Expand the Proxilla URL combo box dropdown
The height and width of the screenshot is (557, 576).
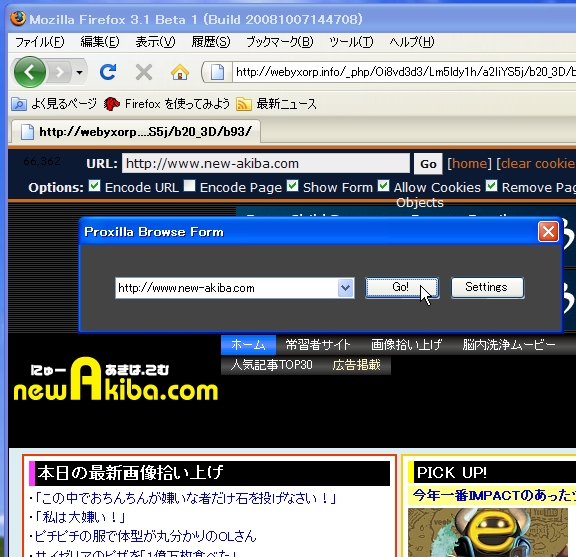point(345,288)
